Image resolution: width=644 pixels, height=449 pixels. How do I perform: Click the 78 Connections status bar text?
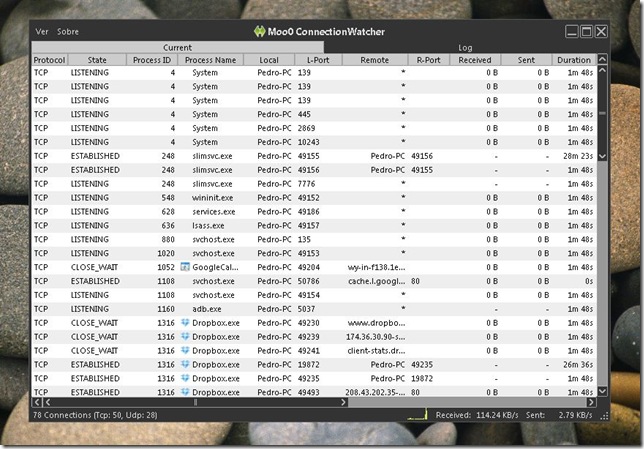tap(95, 415)
